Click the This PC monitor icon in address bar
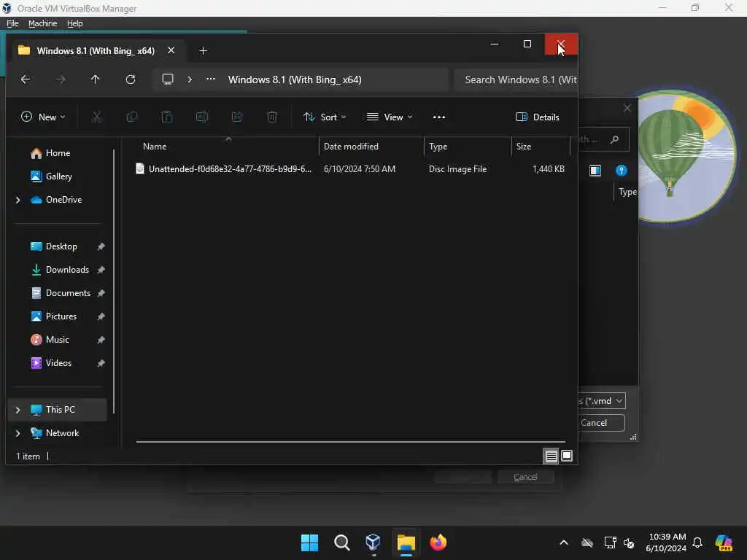 click(168, 79)
